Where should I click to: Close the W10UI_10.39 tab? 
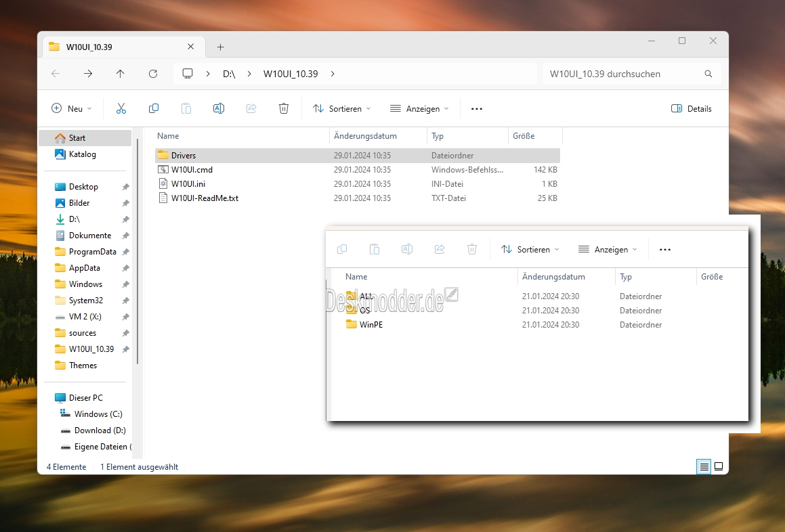click(x=191, y=47)
